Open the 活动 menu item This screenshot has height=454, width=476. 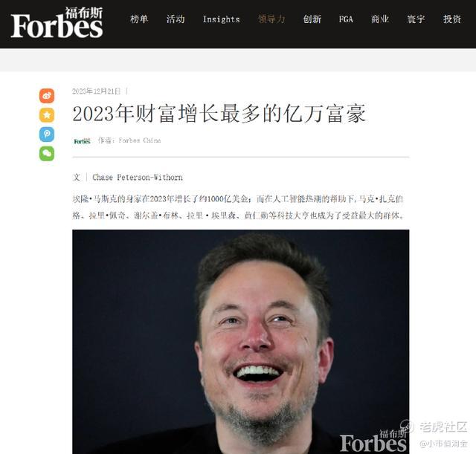176,19
